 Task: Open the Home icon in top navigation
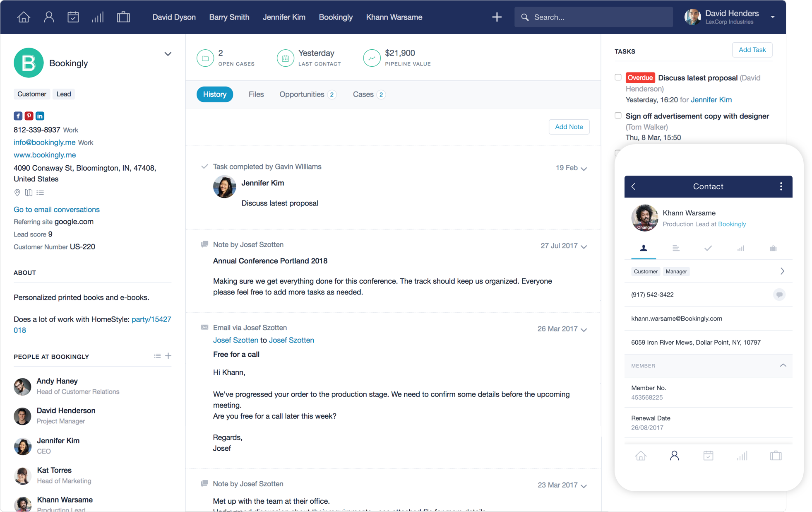(x=24, y=17)
